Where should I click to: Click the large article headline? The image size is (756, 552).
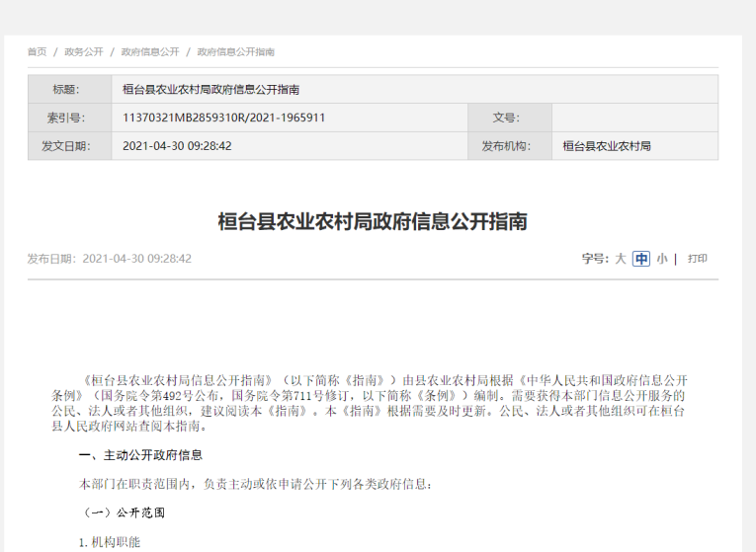point(373,221)
